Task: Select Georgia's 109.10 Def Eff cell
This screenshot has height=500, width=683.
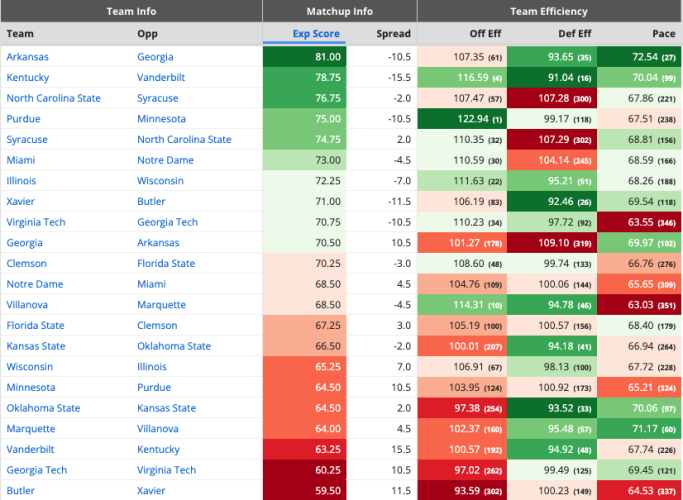Action: click(x=552, y=243)
